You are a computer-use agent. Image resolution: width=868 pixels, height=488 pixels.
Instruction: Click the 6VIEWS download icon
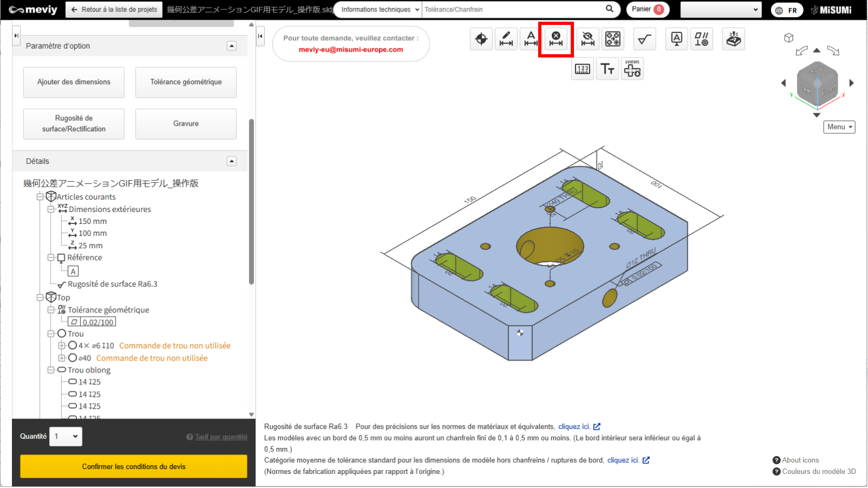pos(632,69)
